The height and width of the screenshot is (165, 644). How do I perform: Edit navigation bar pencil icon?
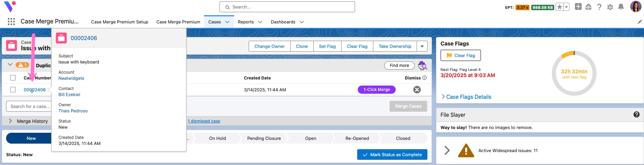coord(640,22)
